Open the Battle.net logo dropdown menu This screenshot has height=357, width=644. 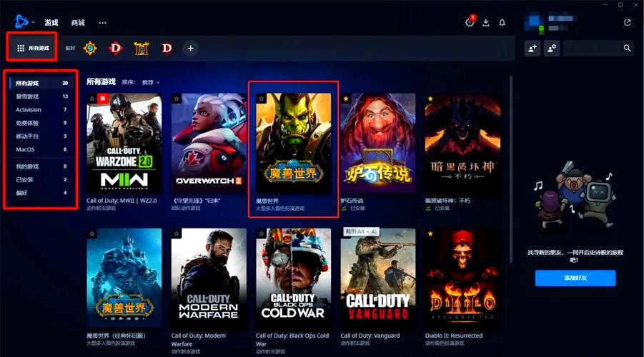click(x=23, y=23)
